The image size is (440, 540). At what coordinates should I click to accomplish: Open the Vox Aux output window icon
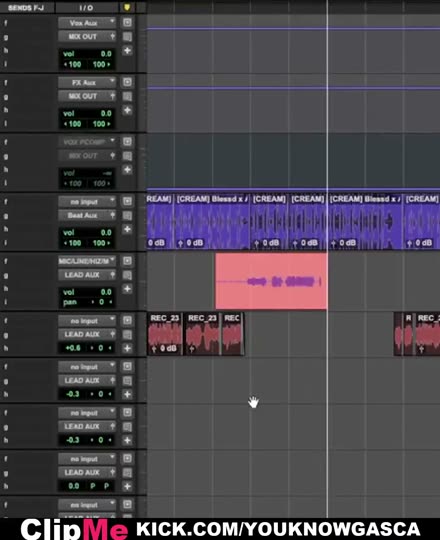point(127,37)
